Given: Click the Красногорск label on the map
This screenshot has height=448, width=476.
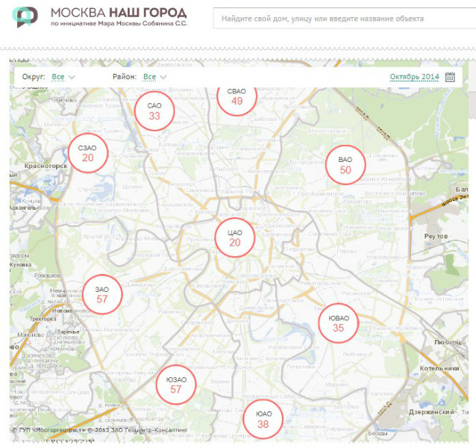Looking at the screenshot, I should [x=46, y=167].
